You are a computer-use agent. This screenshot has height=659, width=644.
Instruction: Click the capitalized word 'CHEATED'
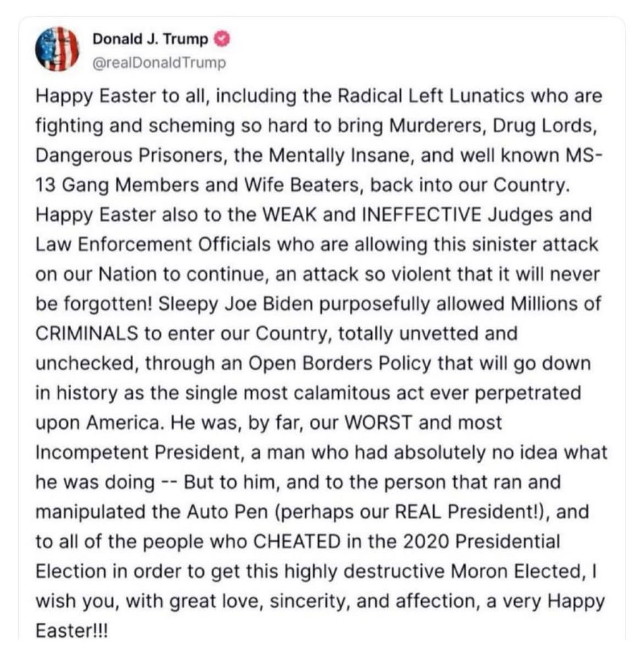click(x=297, y=542)
